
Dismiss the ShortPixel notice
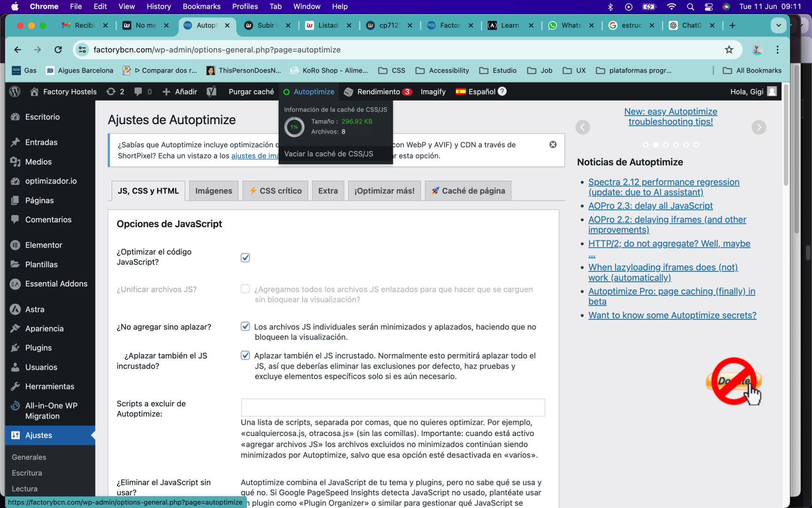(x=553, y=145)
